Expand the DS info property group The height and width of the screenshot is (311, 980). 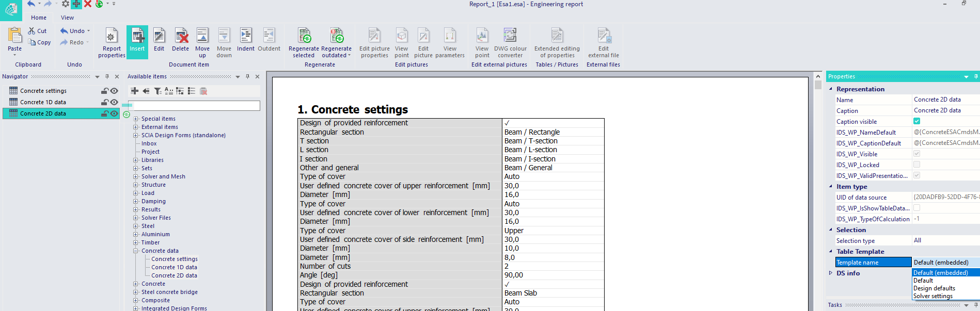pos(831,273)
